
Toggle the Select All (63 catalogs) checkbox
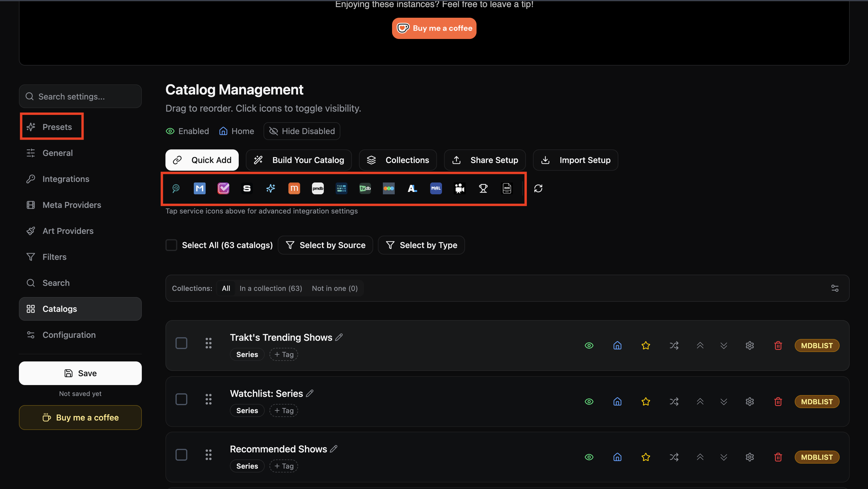pos(171,245)
